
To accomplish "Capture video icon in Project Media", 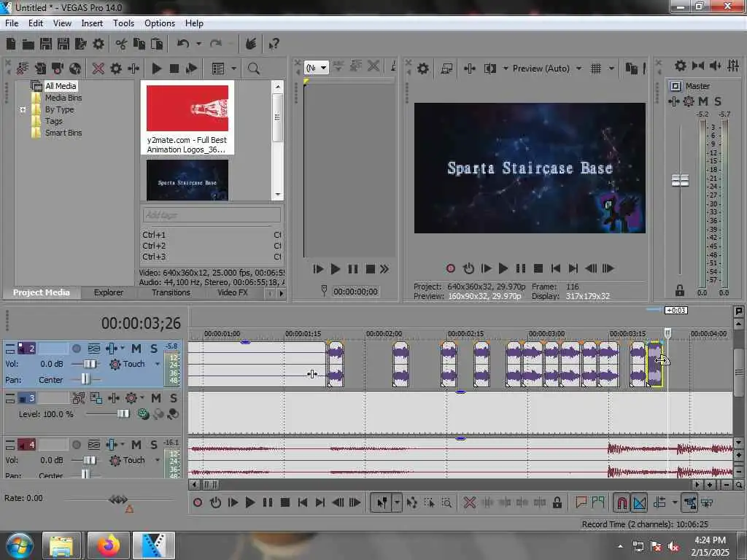I will (57, 69).
